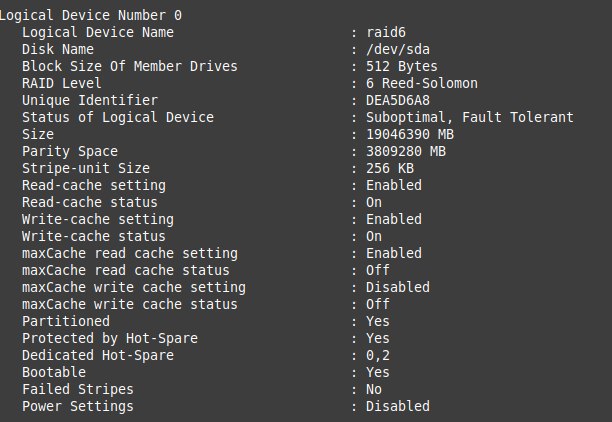Click the 'Write-cache status' label

tap(94, 237)
